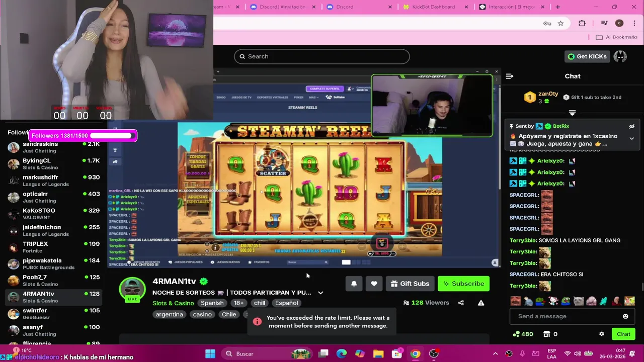
Task: Open the browser extensions puzzle icon
Action: [x=582, y=23]
